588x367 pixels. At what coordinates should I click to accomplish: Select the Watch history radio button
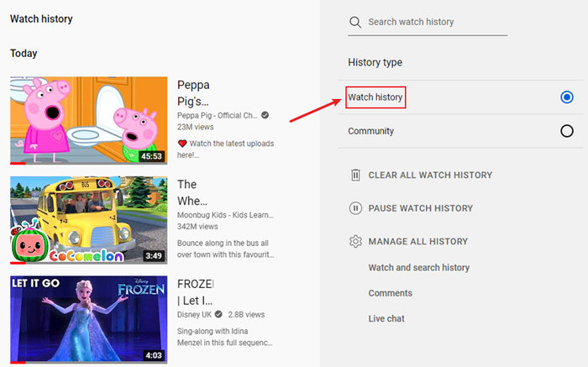coord(567,97)
